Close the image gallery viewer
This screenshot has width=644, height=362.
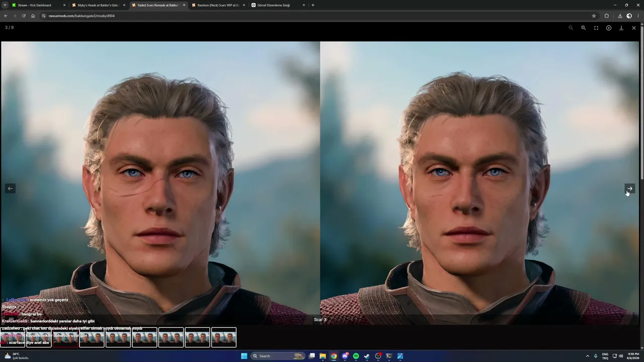633,28
